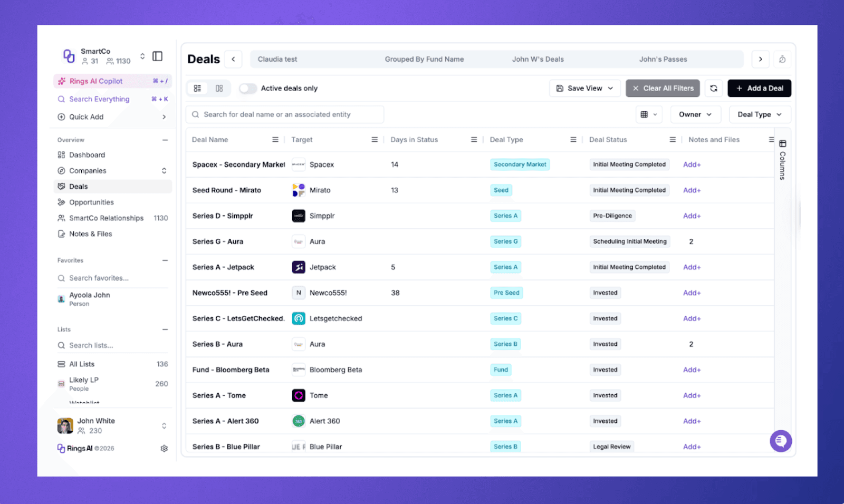Click the Add a Deal button
Image resolution: width=844 pixels, height=504 pixels.
[x=759, y=88]
